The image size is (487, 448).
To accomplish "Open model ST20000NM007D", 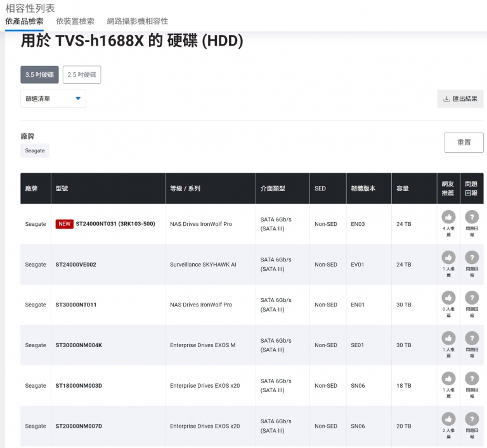I will [79, 426].
